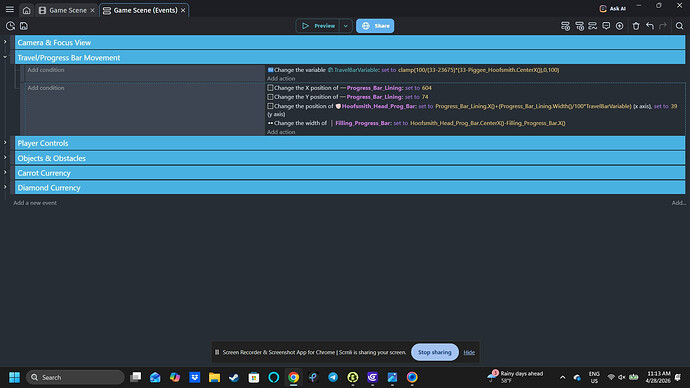Show hidden system tray icons

(562, 377)
